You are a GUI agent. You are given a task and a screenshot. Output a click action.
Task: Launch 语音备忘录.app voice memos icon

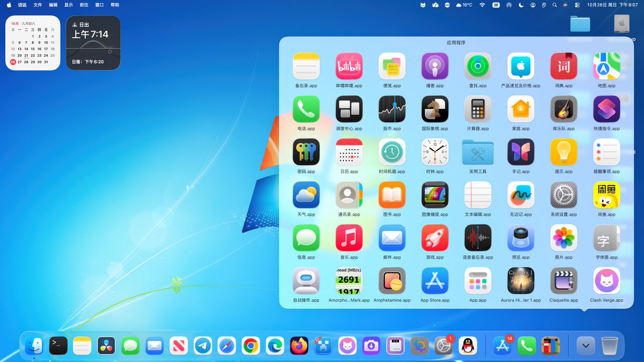[478, 238]
